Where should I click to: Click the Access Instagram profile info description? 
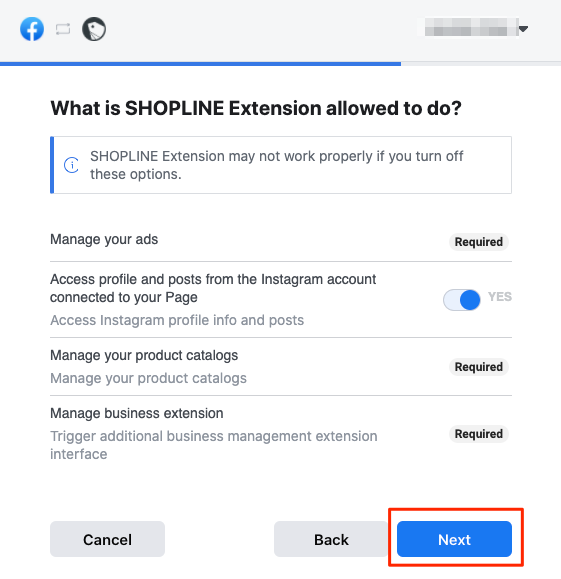177,320
